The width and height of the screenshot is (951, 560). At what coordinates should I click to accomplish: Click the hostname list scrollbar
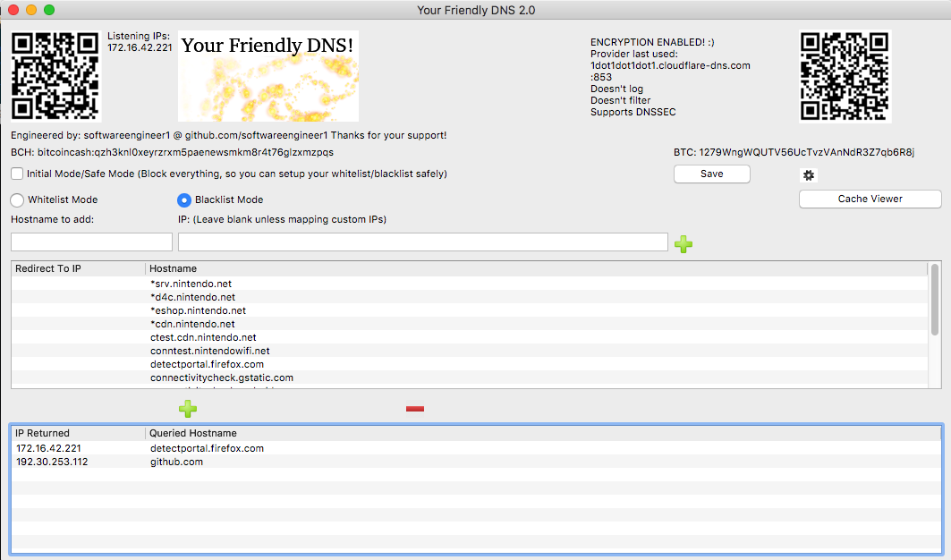935,299
